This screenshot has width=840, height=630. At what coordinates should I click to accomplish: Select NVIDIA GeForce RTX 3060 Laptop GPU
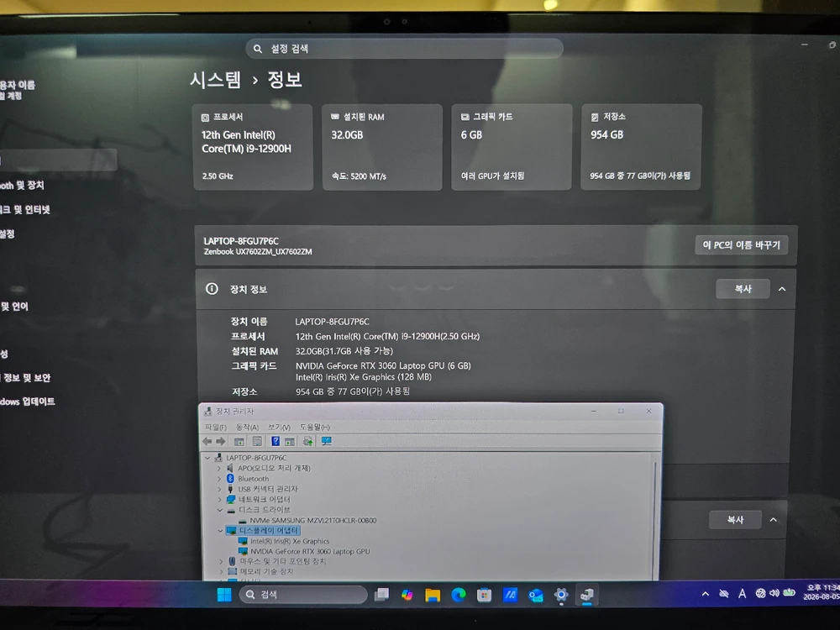click(310, 551)
